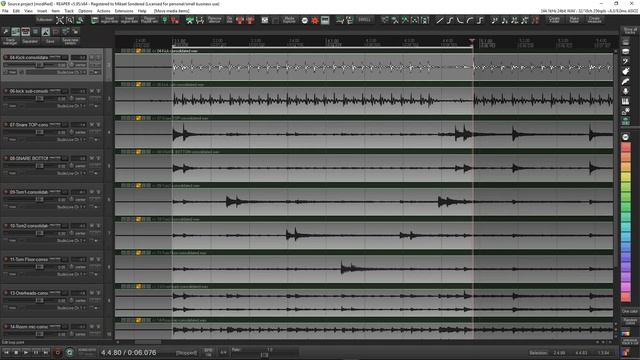Viewport: 640px width, 360px height.
Task: Click the red marker icon beside green pin
Action: [x=175, y=20]
